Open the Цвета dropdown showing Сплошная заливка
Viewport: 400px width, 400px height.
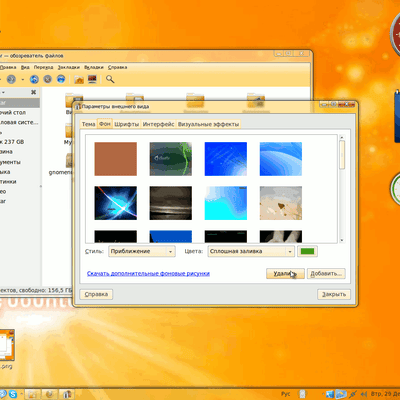pos(251,251)
